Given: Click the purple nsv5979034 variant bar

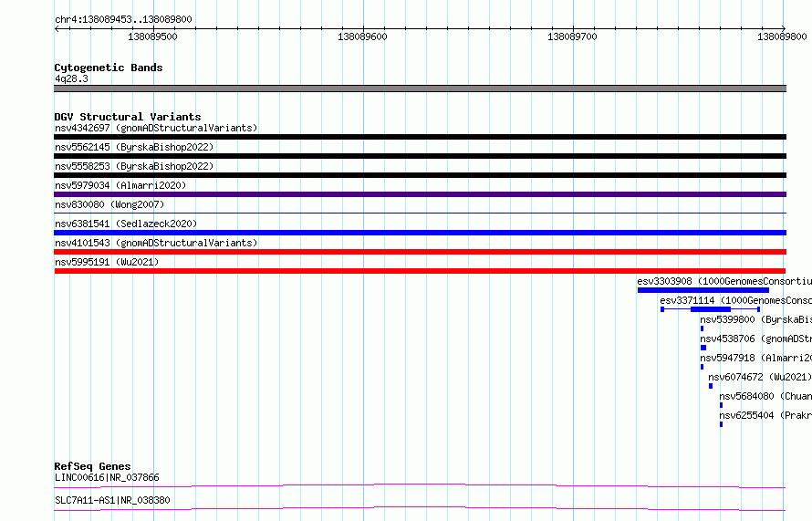Looking at the screenshot, I should [420, 194].
